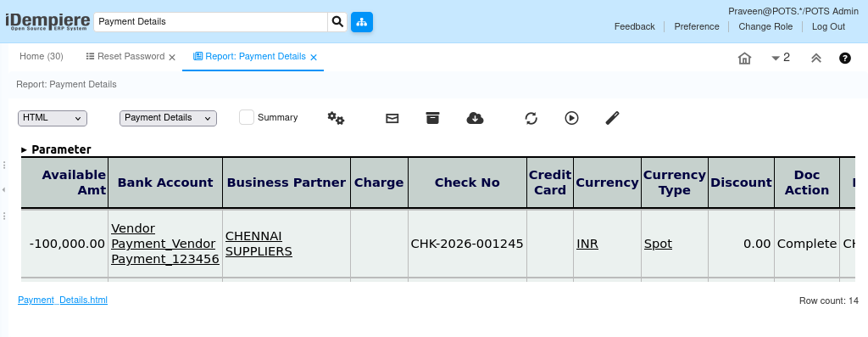Screen dimensions: 868x337
Task: Click the Praveen@POTS user label
Action: coord(793,11)
